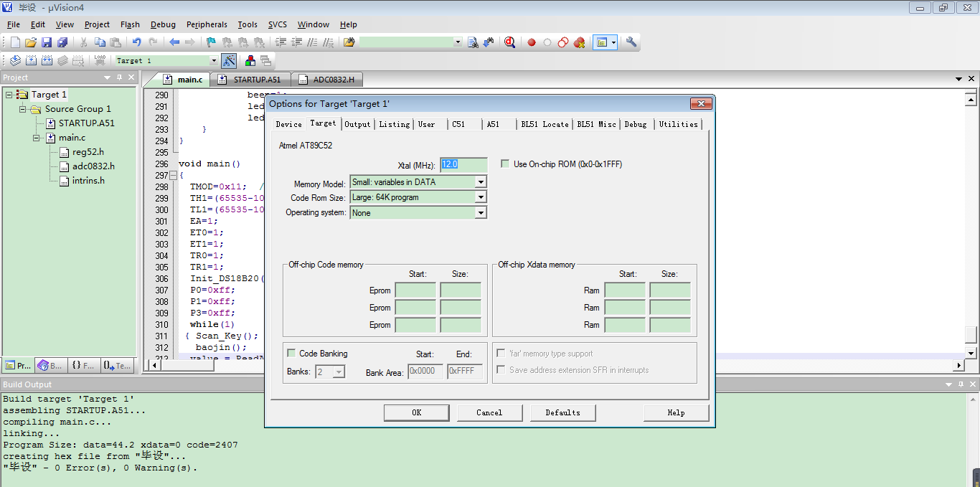Switch to the C51 tab

click(x=458, y=124)
